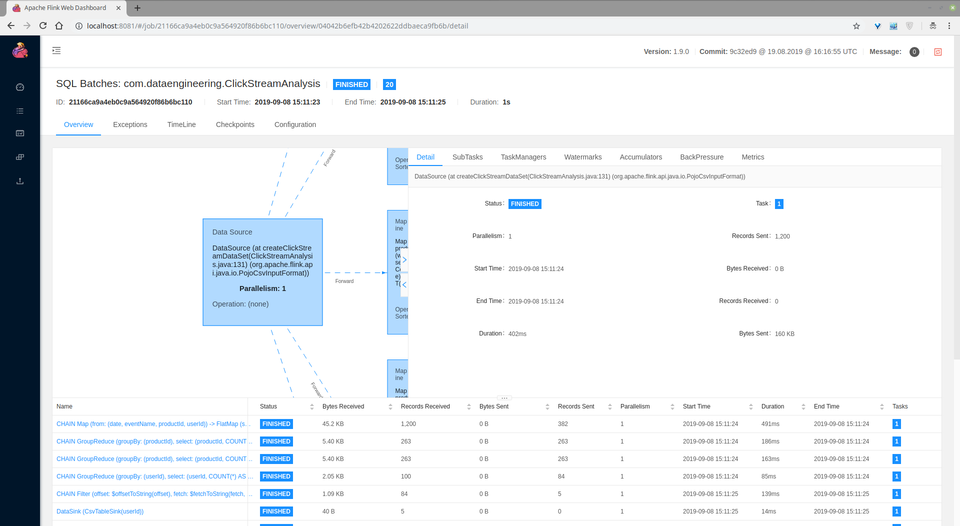Select the Data Source node in the job graph
Screen dimensions: 960x526
(x=263, y=272)
